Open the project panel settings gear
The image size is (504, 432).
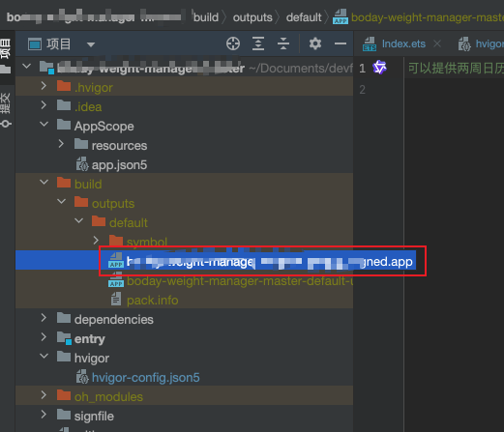315,43
